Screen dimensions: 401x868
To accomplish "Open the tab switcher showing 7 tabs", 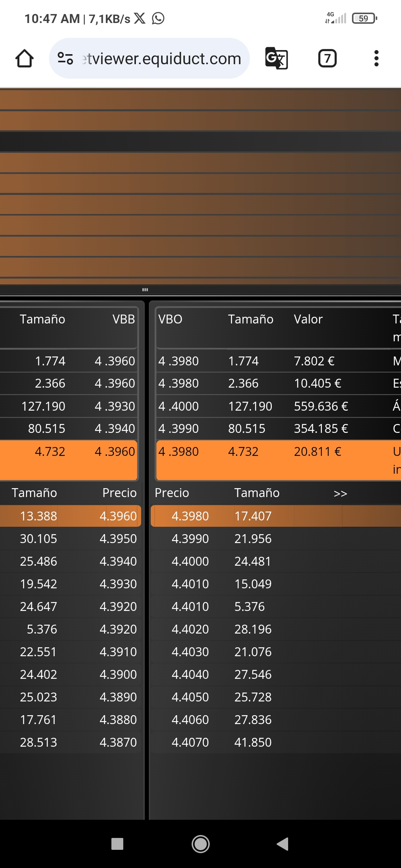I will [327, 58].
